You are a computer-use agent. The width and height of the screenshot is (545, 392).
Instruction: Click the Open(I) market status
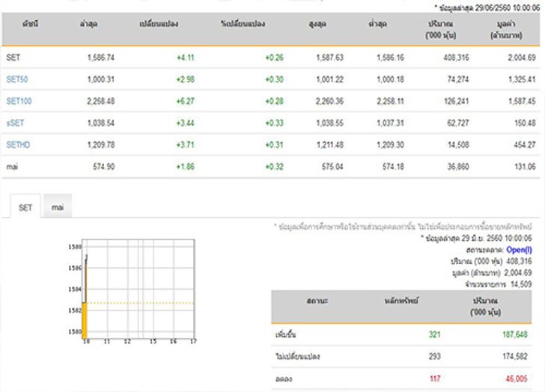(x=519, y=250)
